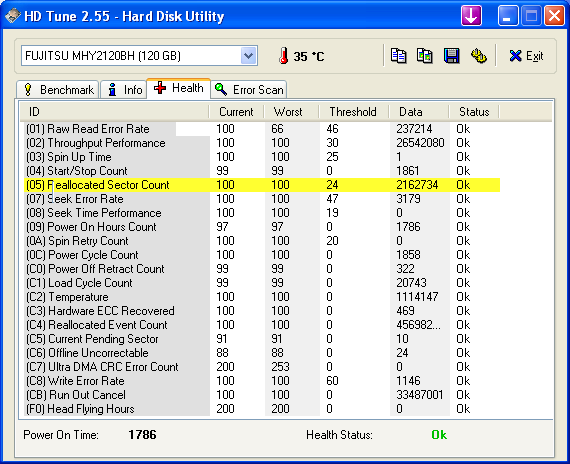Select the (03) Spin Up Time row
Image resolution: width=570 pixels, height=464 pixels.
tap(262, 157)
